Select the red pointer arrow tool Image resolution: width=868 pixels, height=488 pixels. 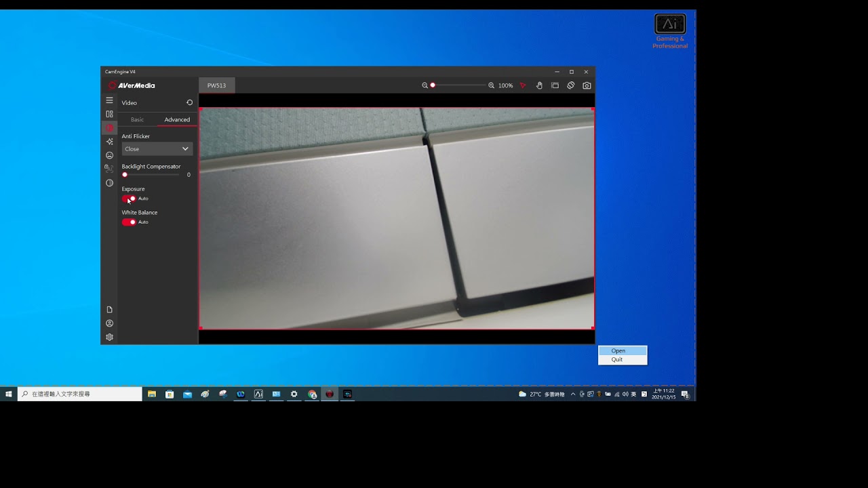[523, 85]
